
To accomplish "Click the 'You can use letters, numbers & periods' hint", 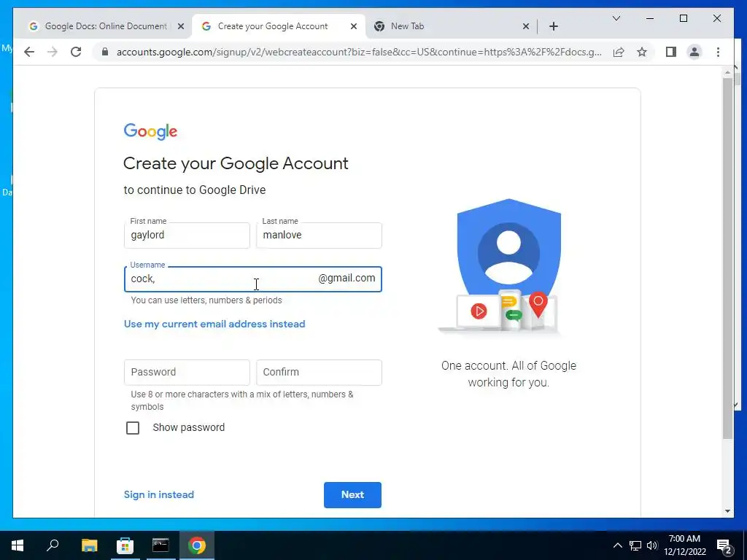I will pos(206,300).
